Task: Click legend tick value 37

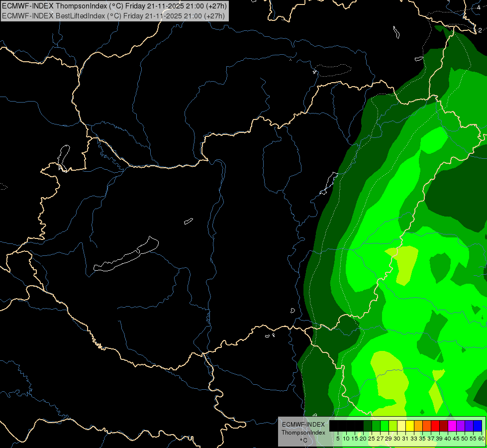Action: click(x=431, y=439)
